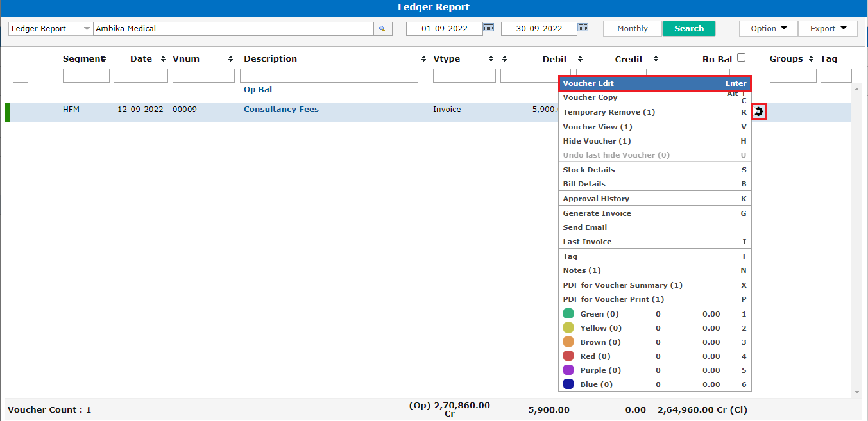Enable the Rn Bal checkbox

742,58
